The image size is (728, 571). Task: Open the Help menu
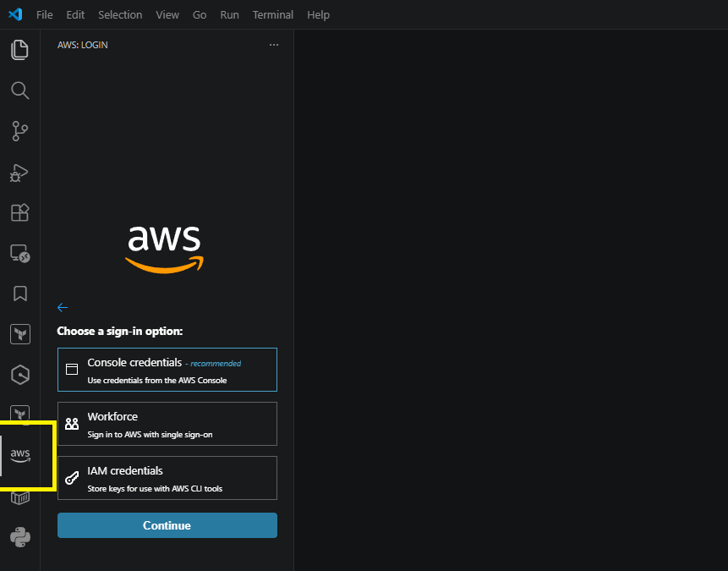(319, 15)
